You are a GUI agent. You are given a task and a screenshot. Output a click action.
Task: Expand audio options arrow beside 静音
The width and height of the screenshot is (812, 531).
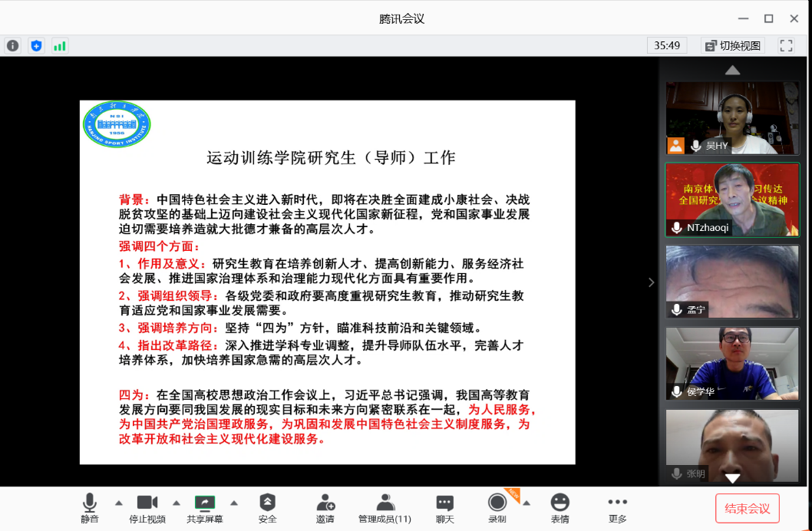point(118,503)
